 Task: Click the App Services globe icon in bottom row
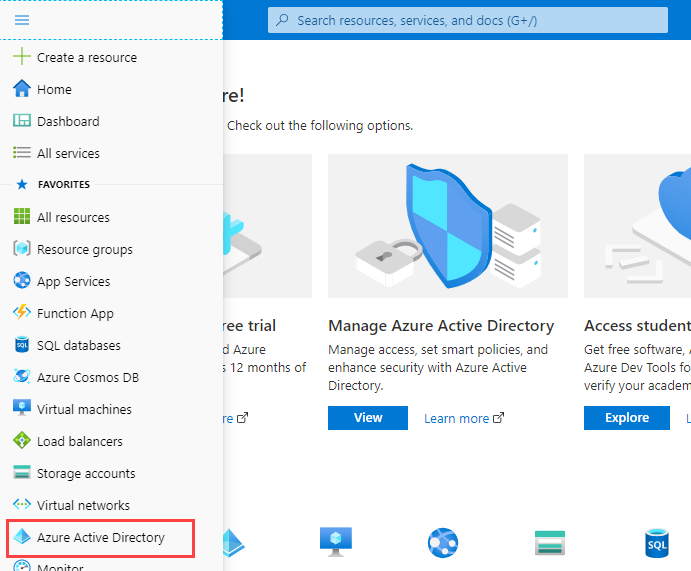[442, 542]
